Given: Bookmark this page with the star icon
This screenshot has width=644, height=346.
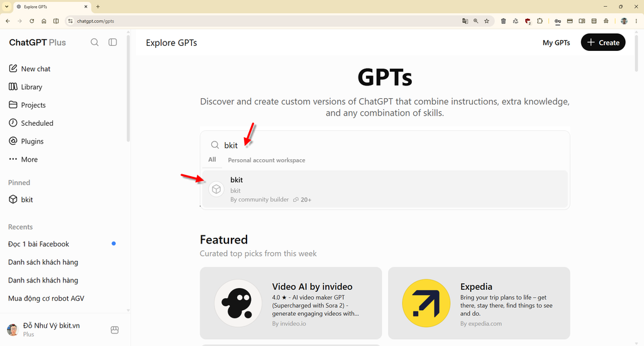Looking at the screenshot, I should (x=487, y=21).
